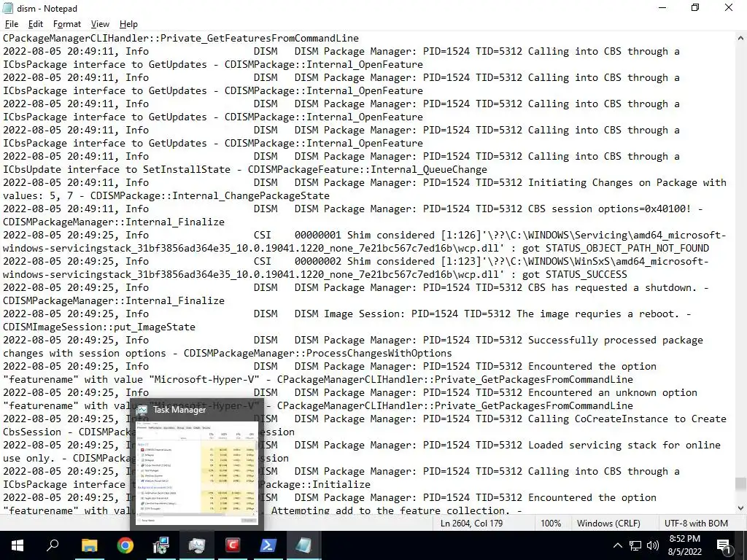Open the Format menu
The image size is (747, 560).
(x=66, y=24)
